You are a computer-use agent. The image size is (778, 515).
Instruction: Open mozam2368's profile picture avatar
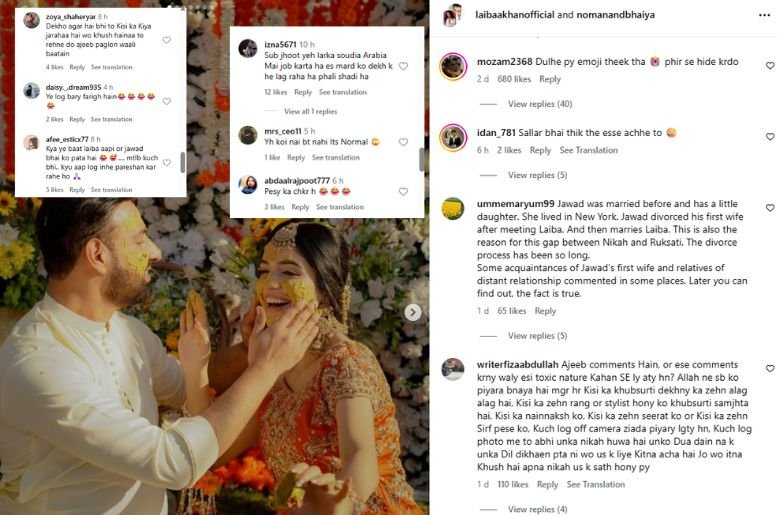[x=453, y=66]
